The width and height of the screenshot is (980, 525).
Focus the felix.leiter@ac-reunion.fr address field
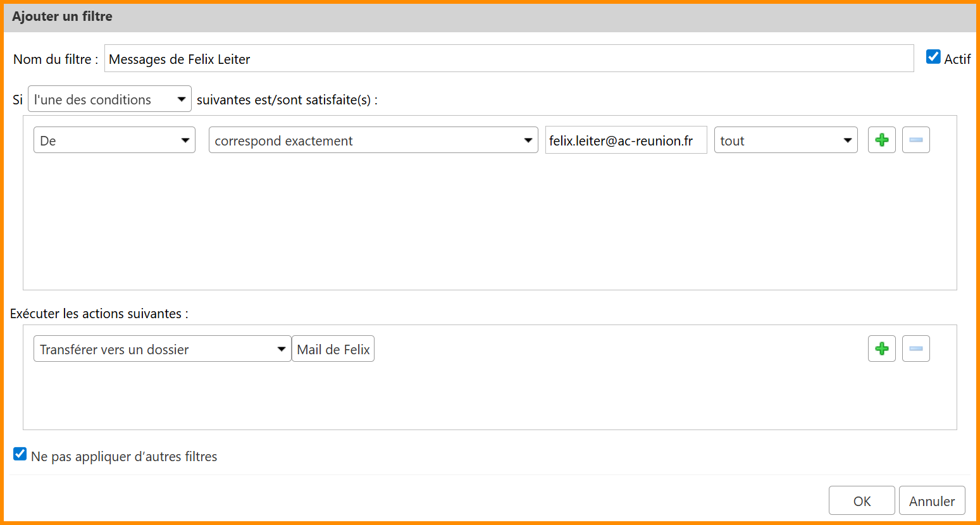click(625, 140)
